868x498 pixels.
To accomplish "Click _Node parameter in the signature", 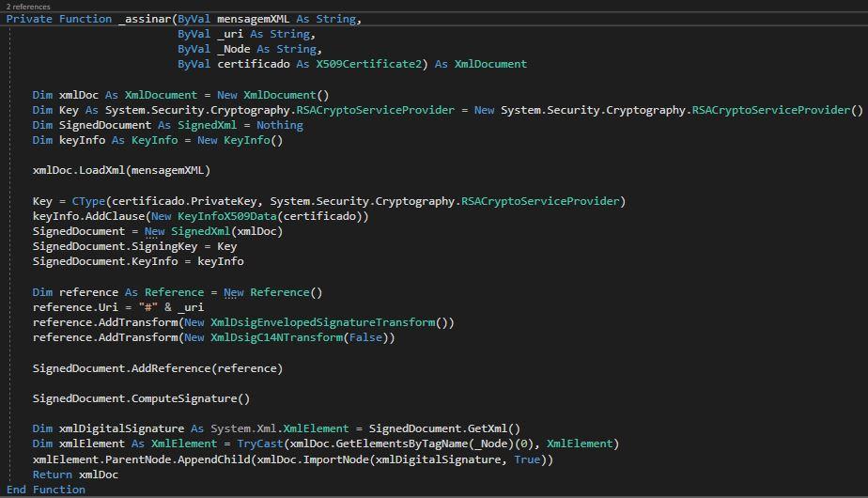I will click(234, 49).
